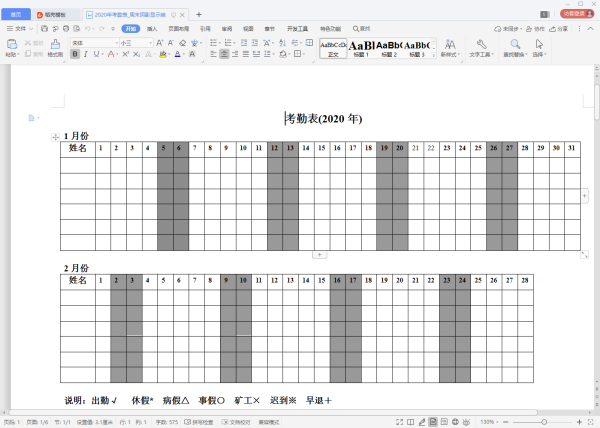Viewport: 600px width, 428px height.
Task: Click the font color A button
Action: coord(178,54)
